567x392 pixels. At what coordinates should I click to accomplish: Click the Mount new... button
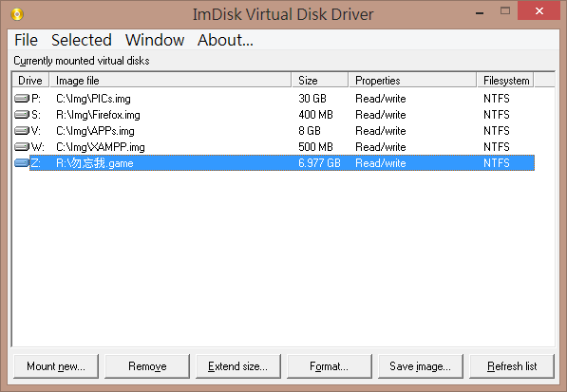click(x=56, y=366)
